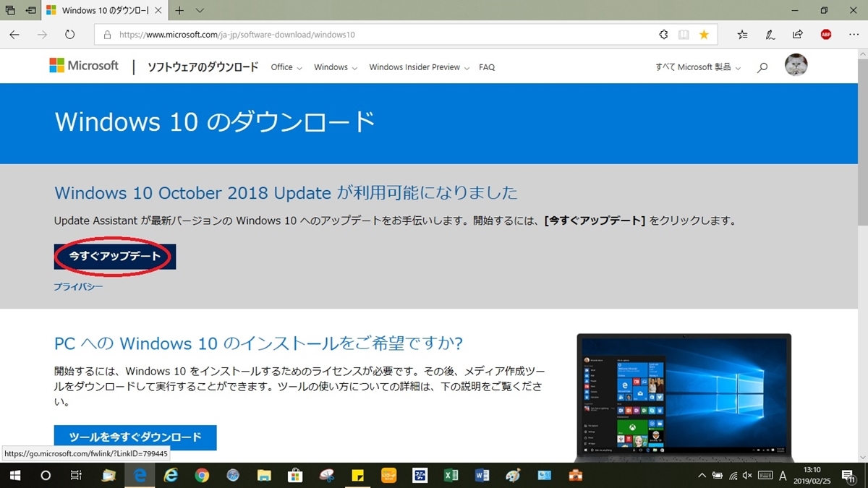Open reading view book icon
The image size is (868, 488).
[x=684, y=34]
